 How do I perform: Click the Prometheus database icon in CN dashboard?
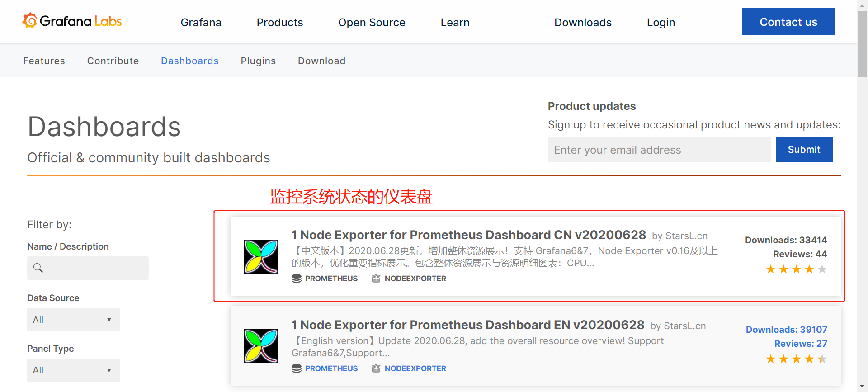point(297,279)
